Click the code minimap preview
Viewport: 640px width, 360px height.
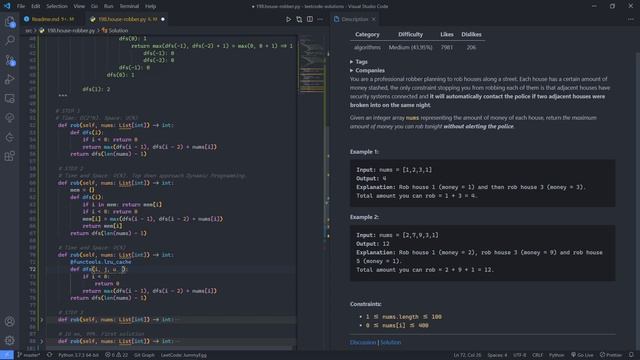click(x=312, y=63)
